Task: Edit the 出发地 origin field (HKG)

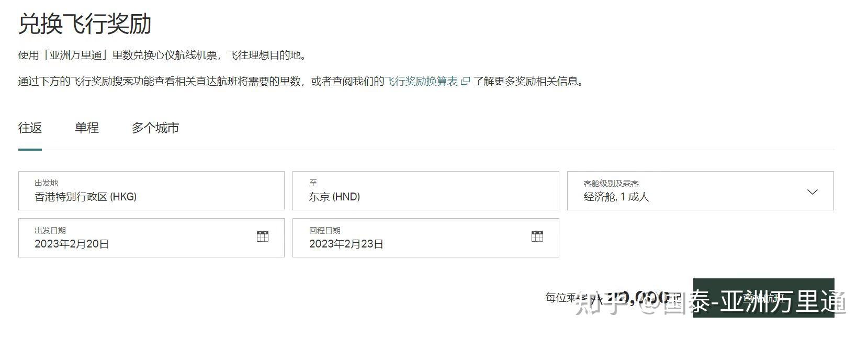Action: coord(151,191)
